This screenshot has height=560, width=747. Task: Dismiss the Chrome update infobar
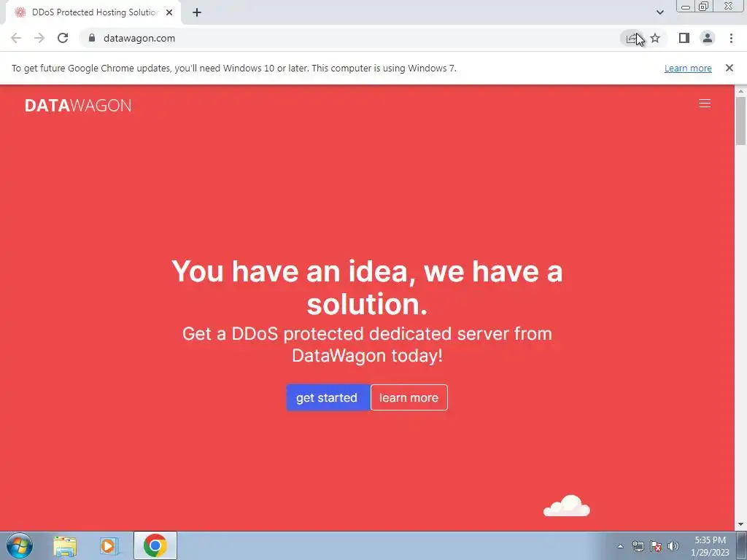point(729,68)
